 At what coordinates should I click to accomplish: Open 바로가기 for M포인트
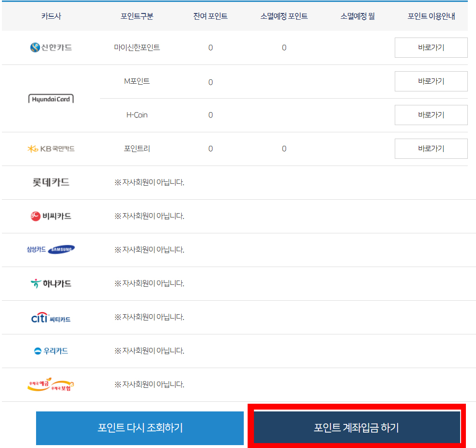pyautogui.click(x=431, y=81)
